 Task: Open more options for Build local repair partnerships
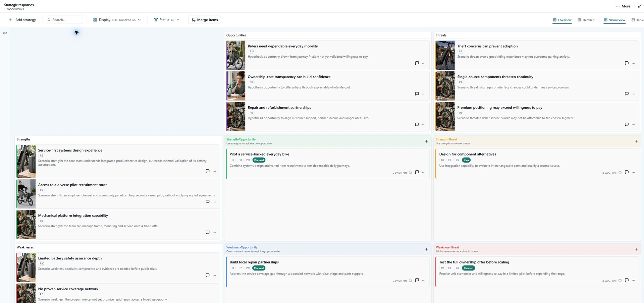424,280
